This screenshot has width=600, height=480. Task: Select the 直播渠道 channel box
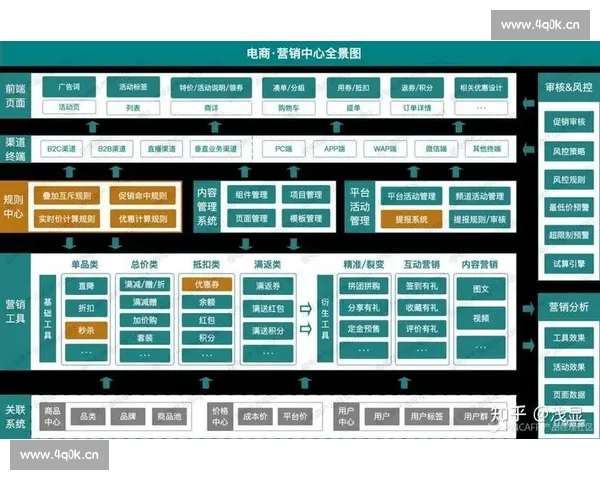pyautogui.click(x=158, y=149)
